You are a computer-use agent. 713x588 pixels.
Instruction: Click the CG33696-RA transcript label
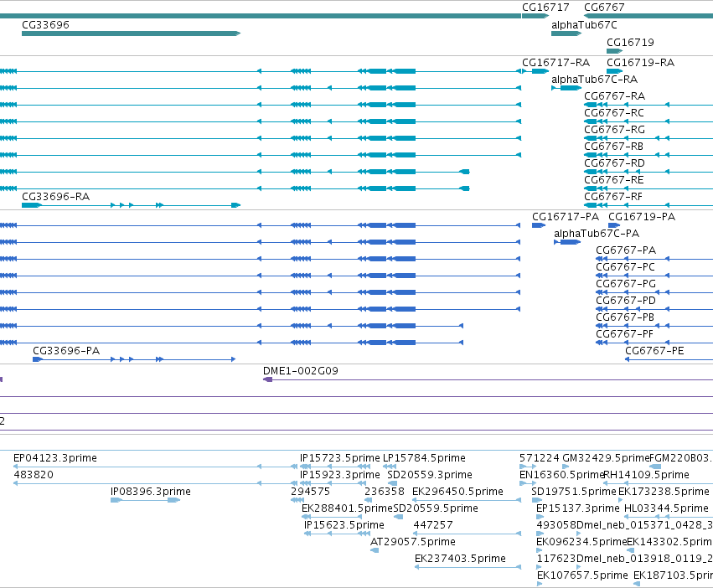[56, 197]
